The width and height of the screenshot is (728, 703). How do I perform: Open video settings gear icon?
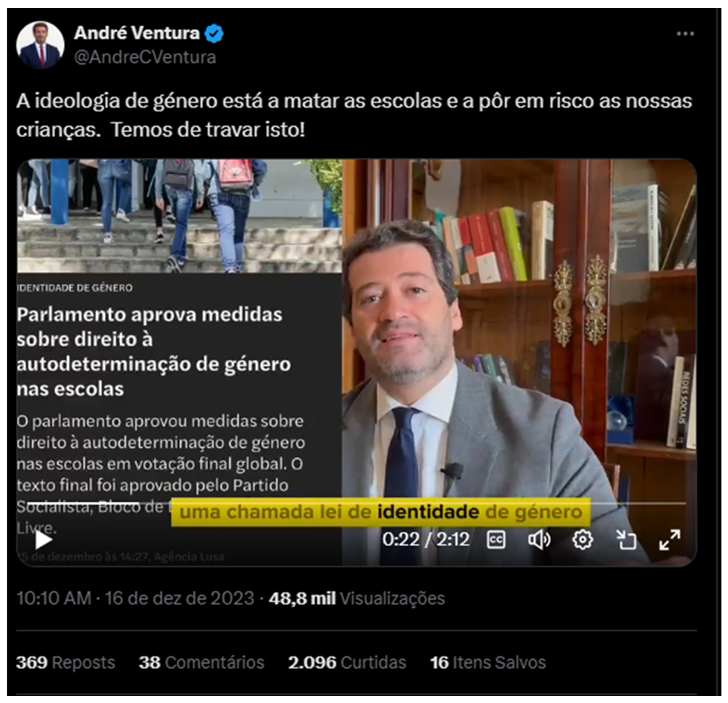pyautogui.click(x=582, y=539)
